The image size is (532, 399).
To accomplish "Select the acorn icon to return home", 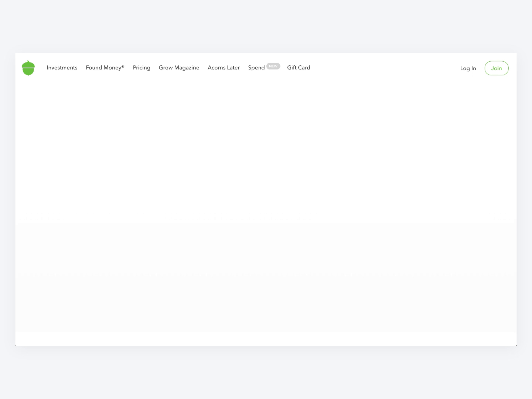I will (x=28, y=68).
